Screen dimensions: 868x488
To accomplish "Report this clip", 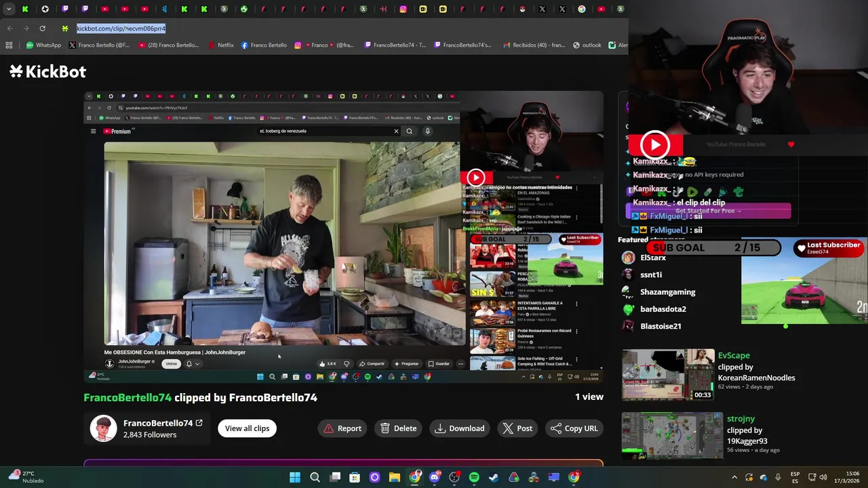I will (x=342, y=428).
